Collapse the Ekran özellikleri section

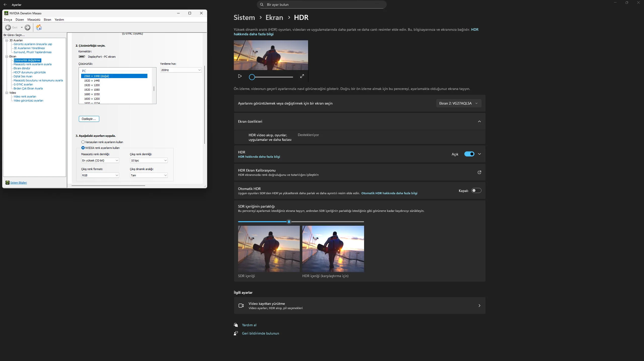[479, 121]
